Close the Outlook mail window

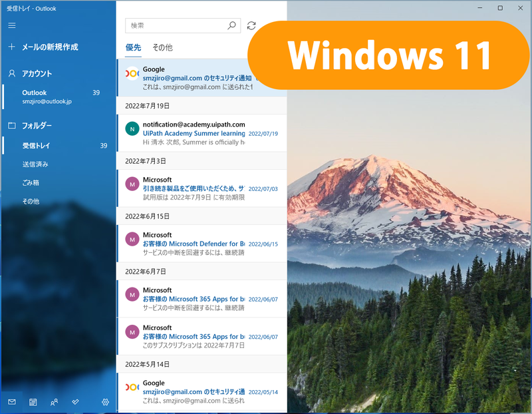point(521,8)
